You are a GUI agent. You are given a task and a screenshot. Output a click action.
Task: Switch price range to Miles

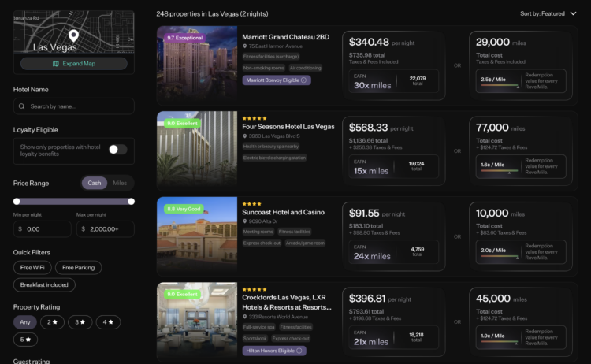point(120,183)
